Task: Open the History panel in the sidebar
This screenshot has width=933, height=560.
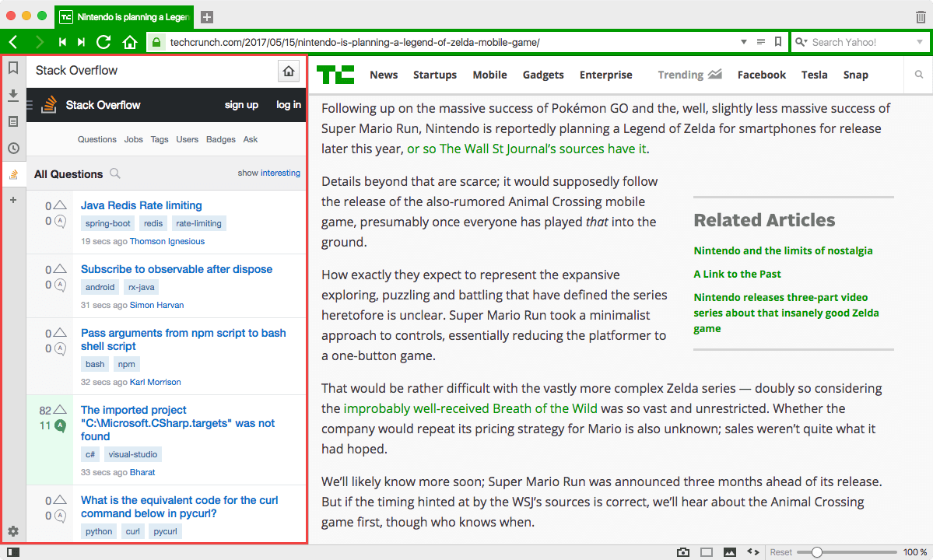Action: (x=13, y=148)
